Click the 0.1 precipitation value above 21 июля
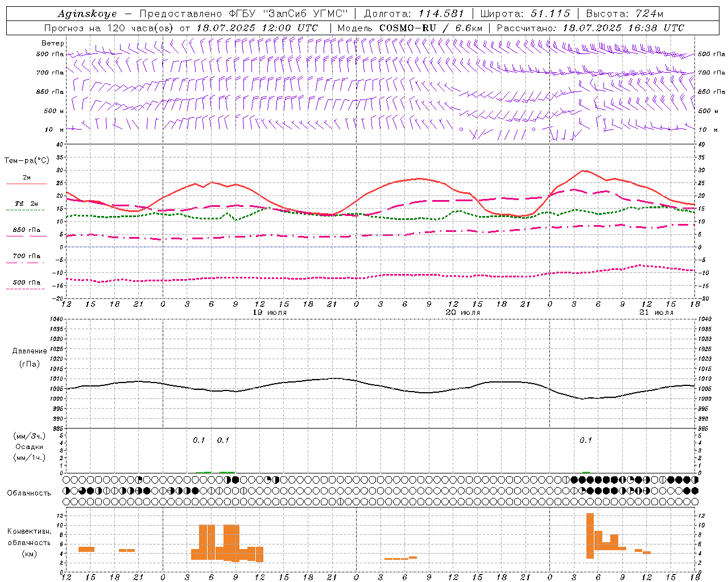 pos(586,440)
